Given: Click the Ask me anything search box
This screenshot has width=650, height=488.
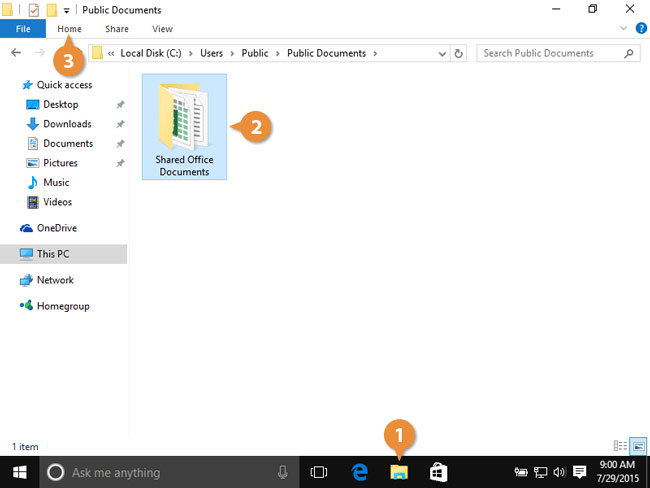Looking at the screenshot, I should (x=170, y=472).
